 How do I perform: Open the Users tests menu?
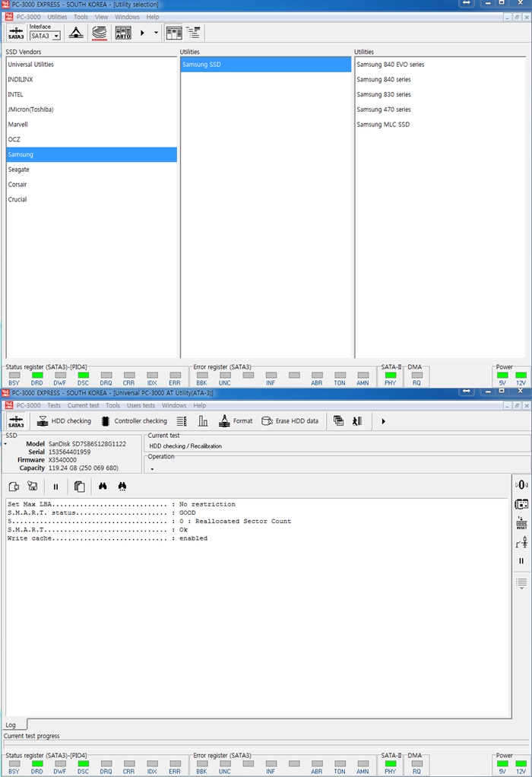[x=141, y=405]
